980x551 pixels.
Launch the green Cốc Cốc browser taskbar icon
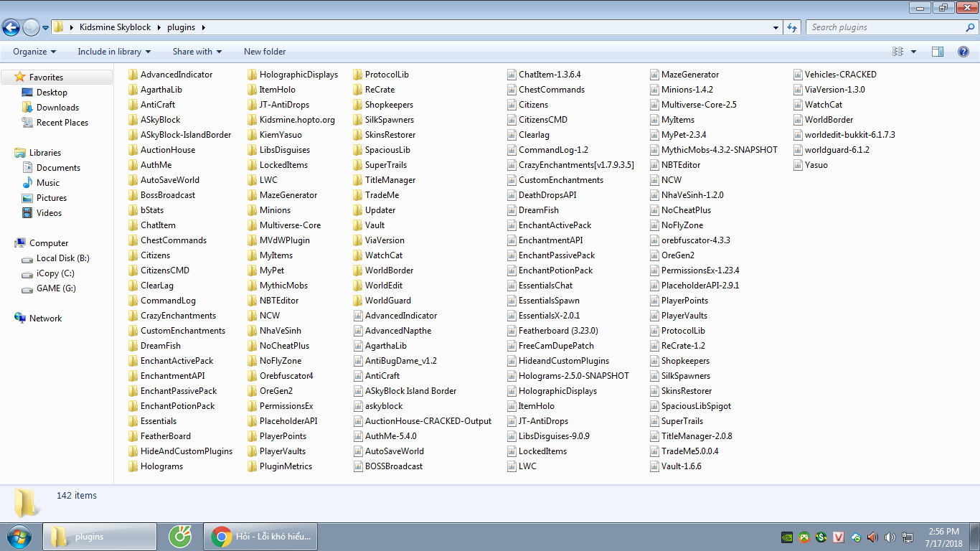(x=180, y=537)
